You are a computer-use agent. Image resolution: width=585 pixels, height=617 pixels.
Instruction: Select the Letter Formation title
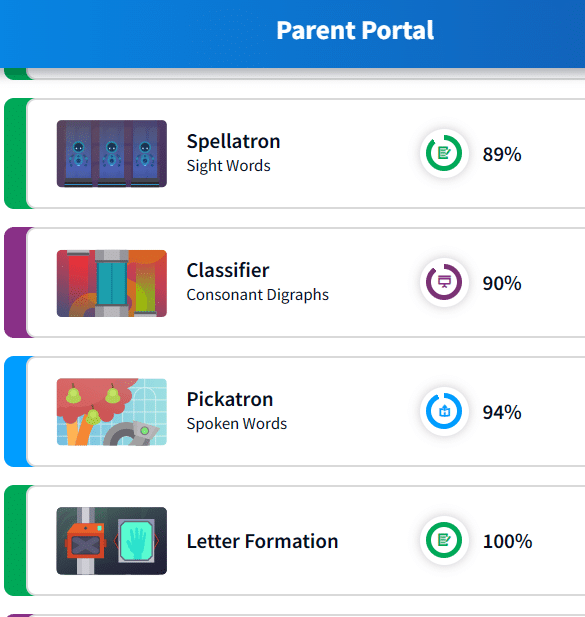point(262,541)
